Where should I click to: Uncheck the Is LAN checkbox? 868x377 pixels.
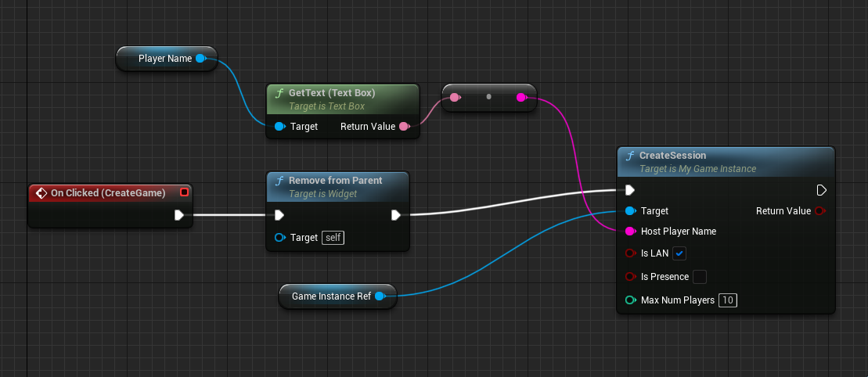click(680, 253)
